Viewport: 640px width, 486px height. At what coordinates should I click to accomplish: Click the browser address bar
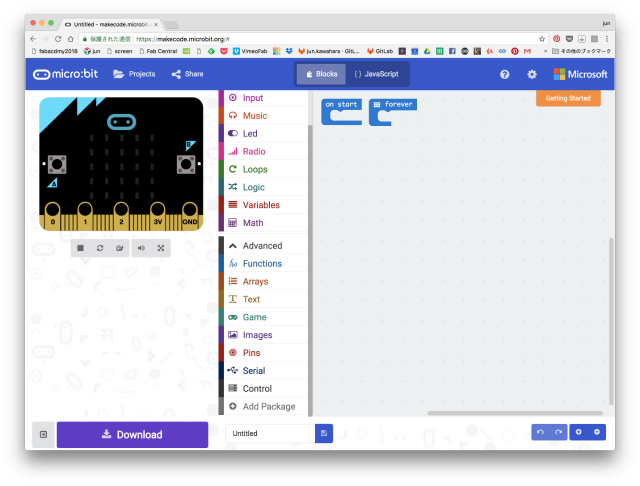(310, 39)
